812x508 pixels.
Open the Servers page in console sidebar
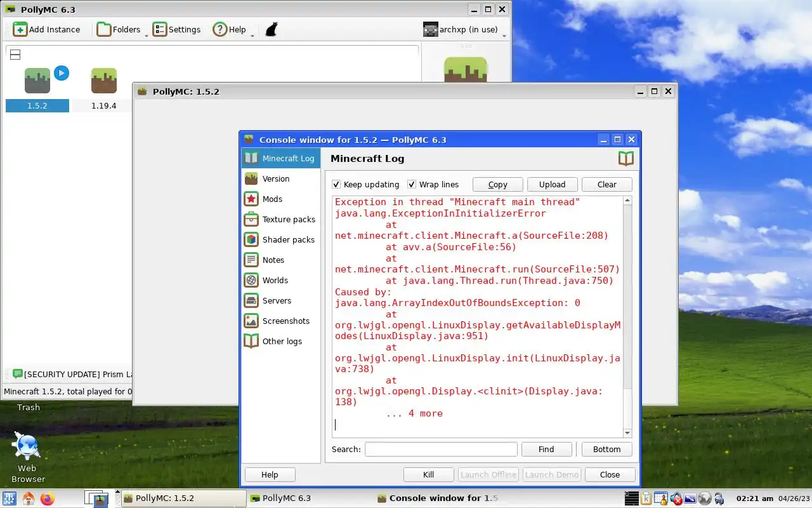(280, 300)
